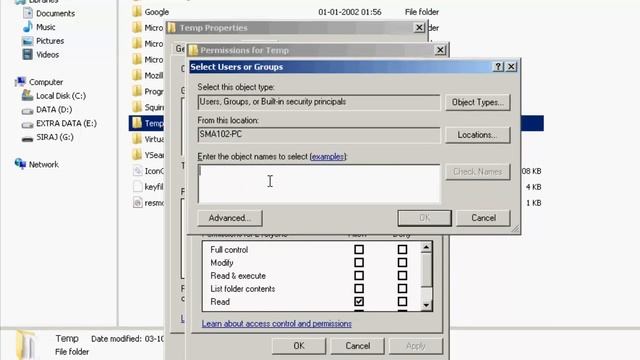Select the Temp folder in file list

point(147,123)
